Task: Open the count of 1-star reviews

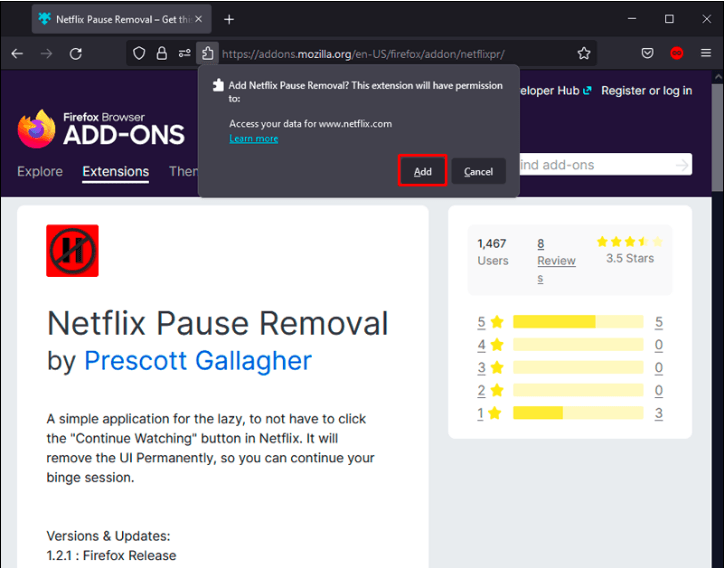Action: 658,413
